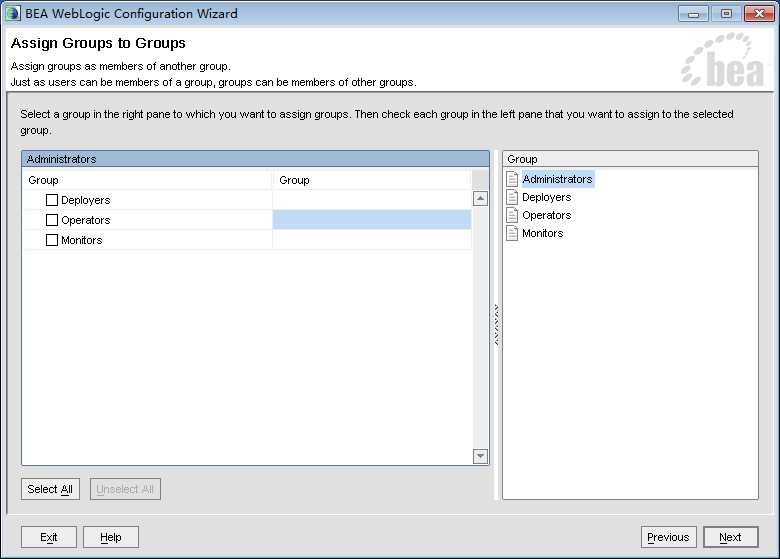Click the second Group column header

click(372, 180)
